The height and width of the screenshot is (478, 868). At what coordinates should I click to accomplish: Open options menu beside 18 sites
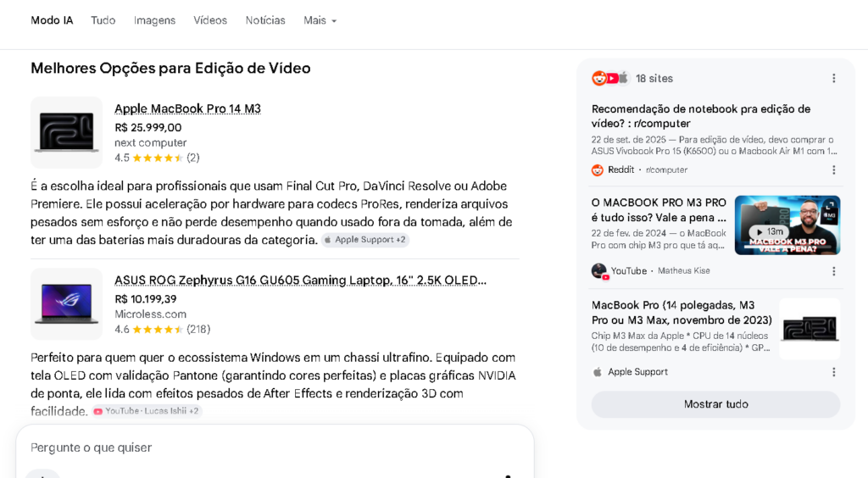tap(834, 79)
